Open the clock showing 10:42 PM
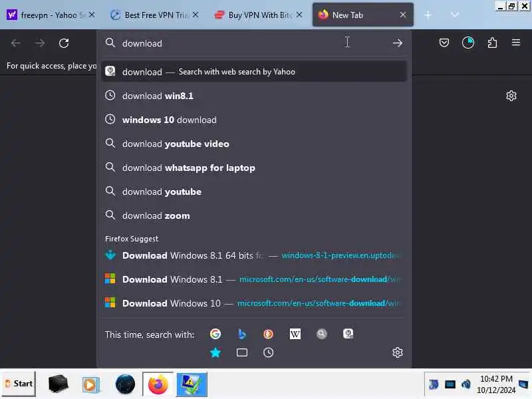The width and height of the screenshot is (532, 399). pos(496,384)
